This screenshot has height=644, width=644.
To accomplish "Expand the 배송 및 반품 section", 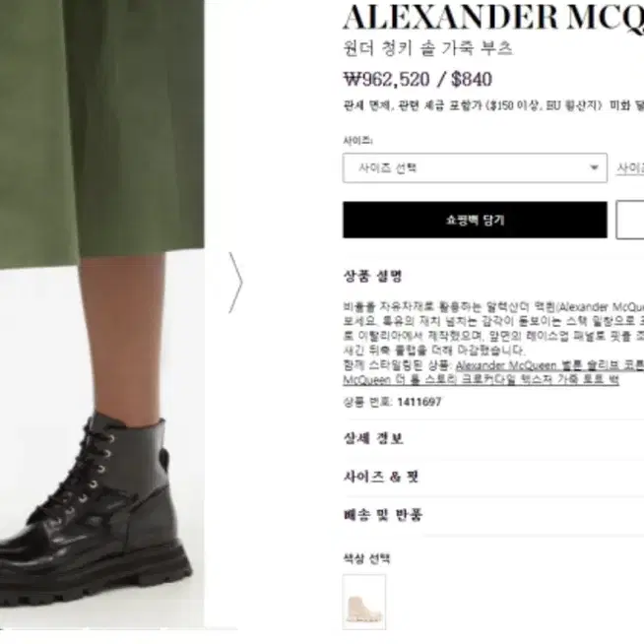I will [x=383, y=515].
